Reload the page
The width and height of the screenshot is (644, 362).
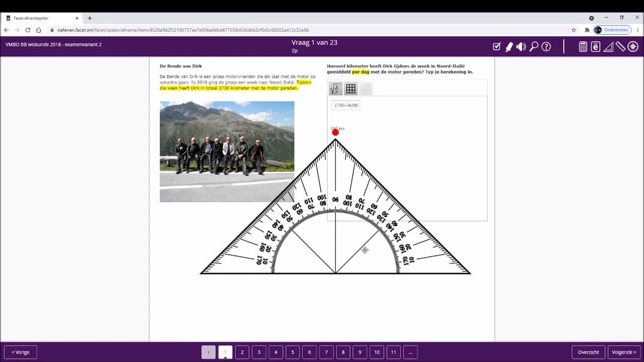tap(28, 30)
